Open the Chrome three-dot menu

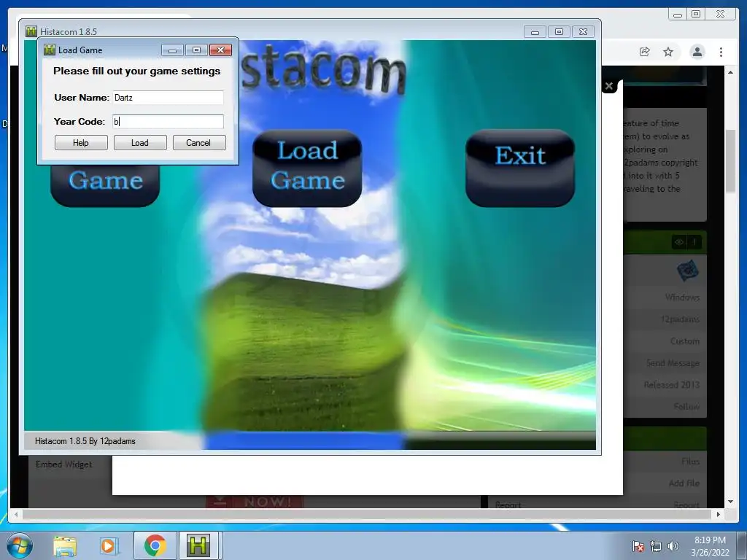[721, 52]
